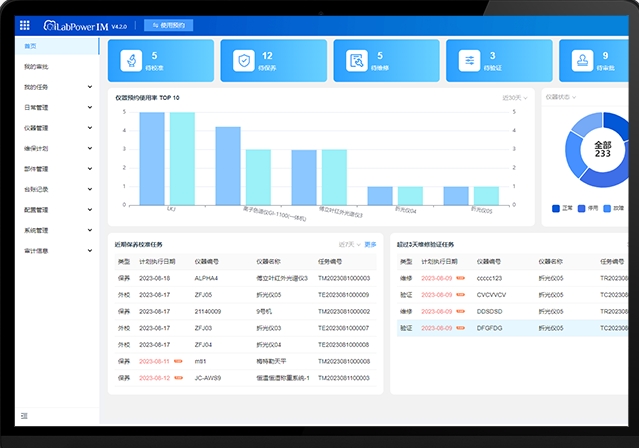Open 配置管理 menu in sidebar

coord(57,210)
